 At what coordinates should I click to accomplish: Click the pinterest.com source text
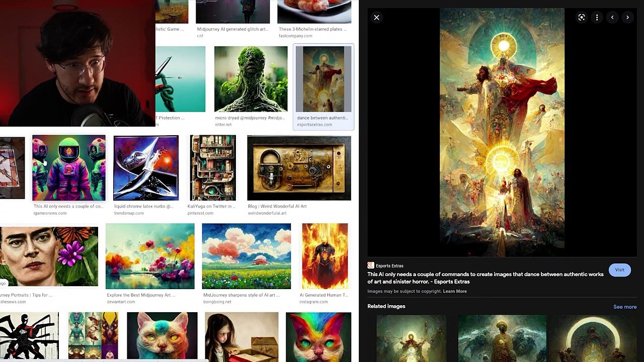pos(200,213)
